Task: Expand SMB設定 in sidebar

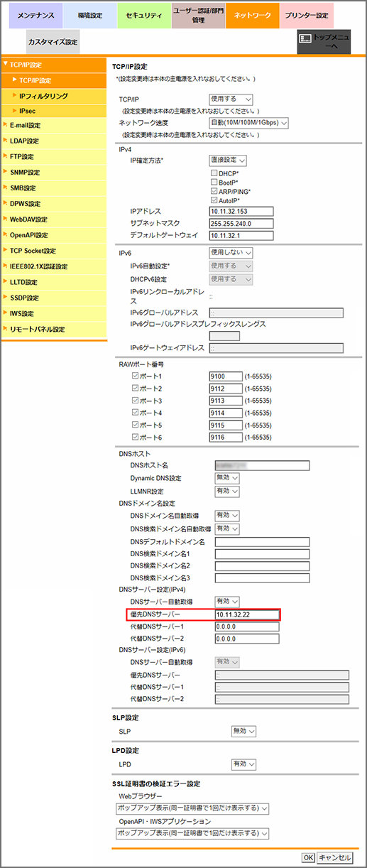Action: click(x=53, y=188)
